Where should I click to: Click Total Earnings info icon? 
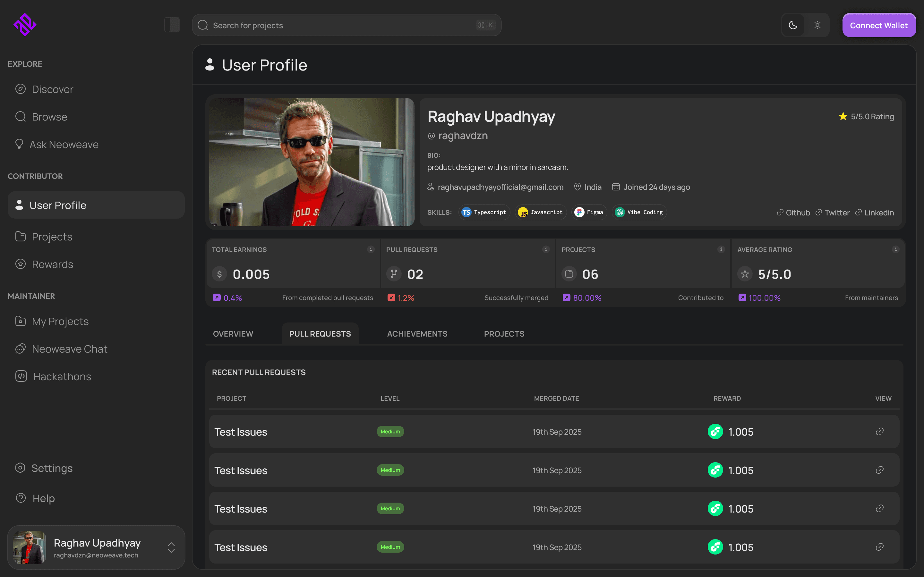[x=370, y=250]
